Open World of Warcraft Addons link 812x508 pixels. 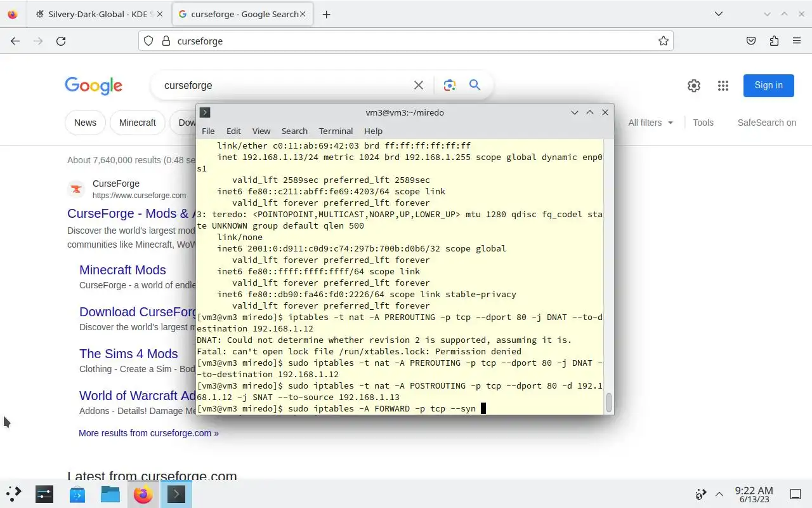pos(138,396)
